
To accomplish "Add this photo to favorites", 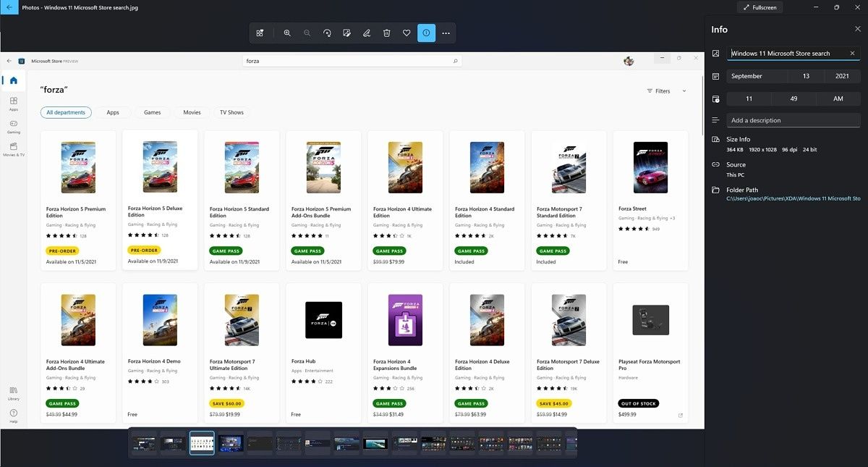I will 406,33.
